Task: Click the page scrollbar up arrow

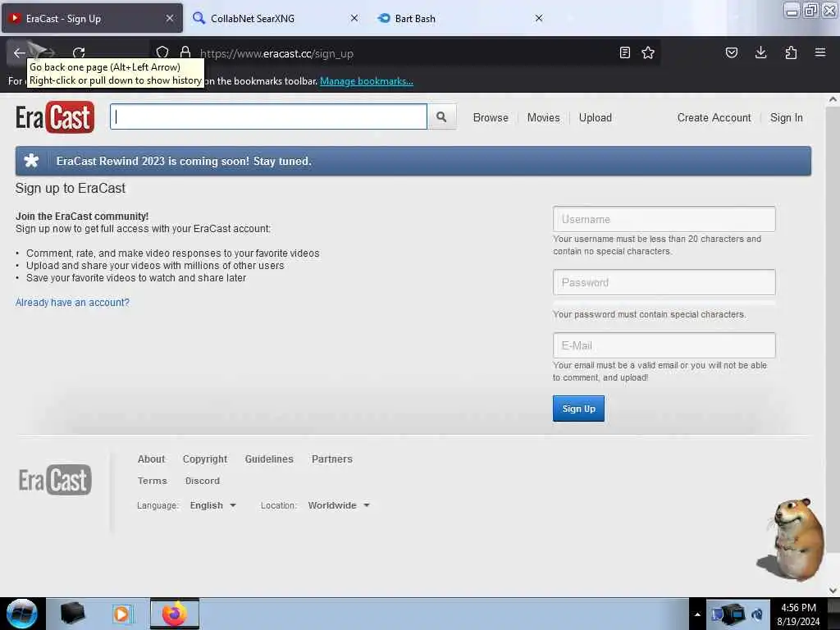Action: (x=833, y=99)
